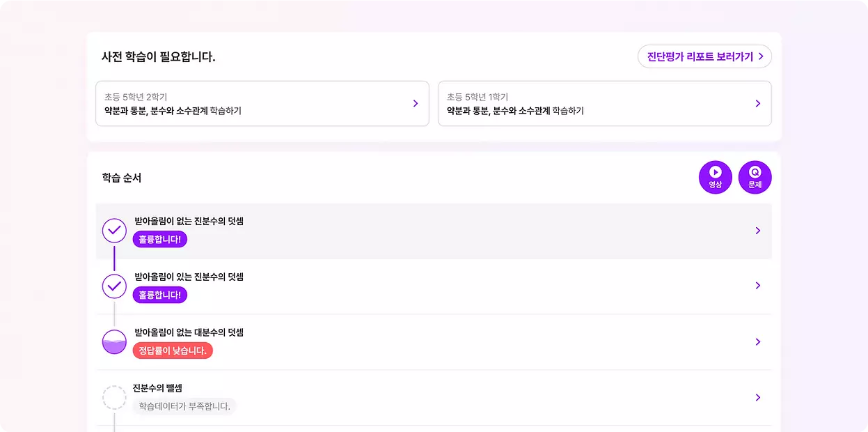Expand 받아올림이 있는 진분수의 덧셈 row chevron
The image size is (868, 432).
[x=758, y=286]
